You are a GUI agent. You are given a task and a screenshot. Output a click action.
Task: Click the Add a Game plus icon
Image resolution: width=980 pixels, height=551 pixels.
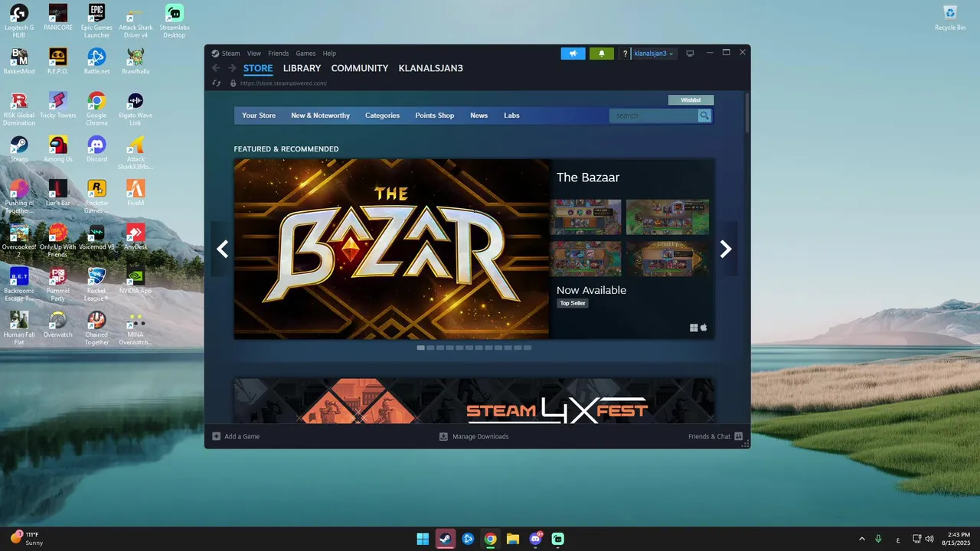coord(217,436)
